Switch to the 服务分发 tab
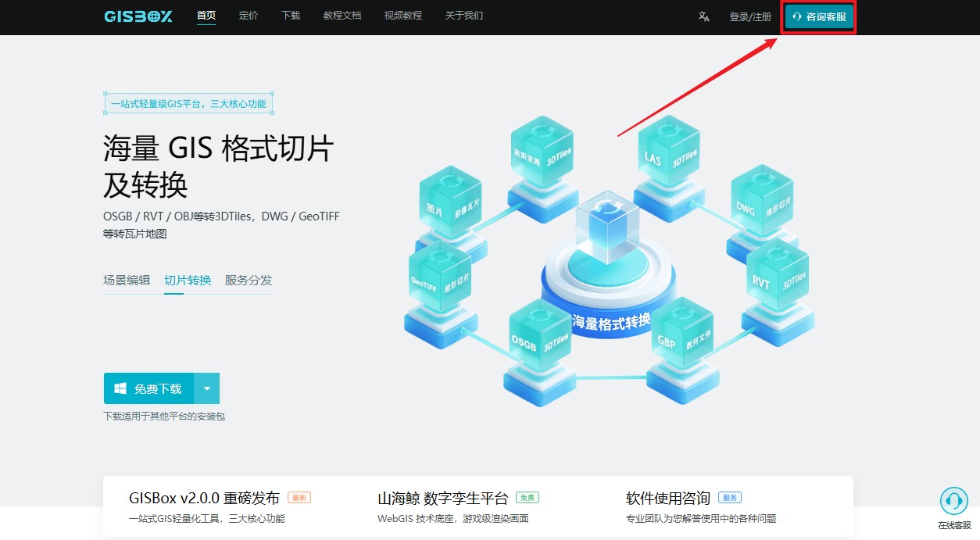The image size is (980, 540). pos(249,281)
